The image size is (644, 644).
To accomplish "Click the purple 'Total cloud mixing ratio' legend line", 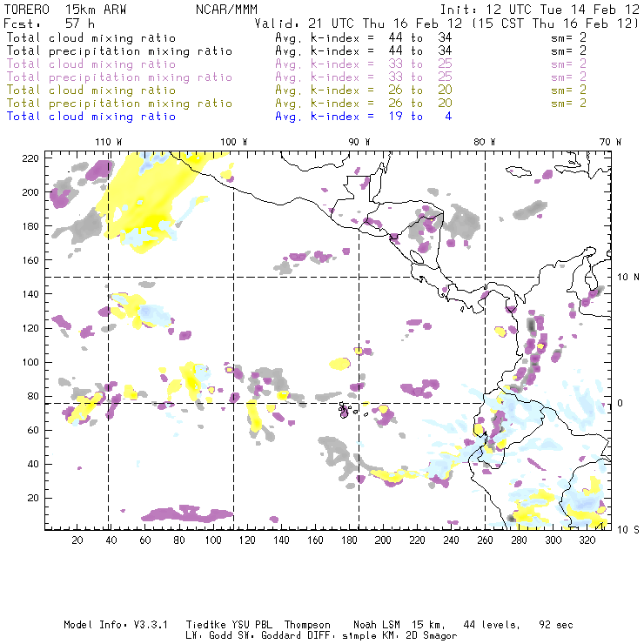I will click(91, 64).
